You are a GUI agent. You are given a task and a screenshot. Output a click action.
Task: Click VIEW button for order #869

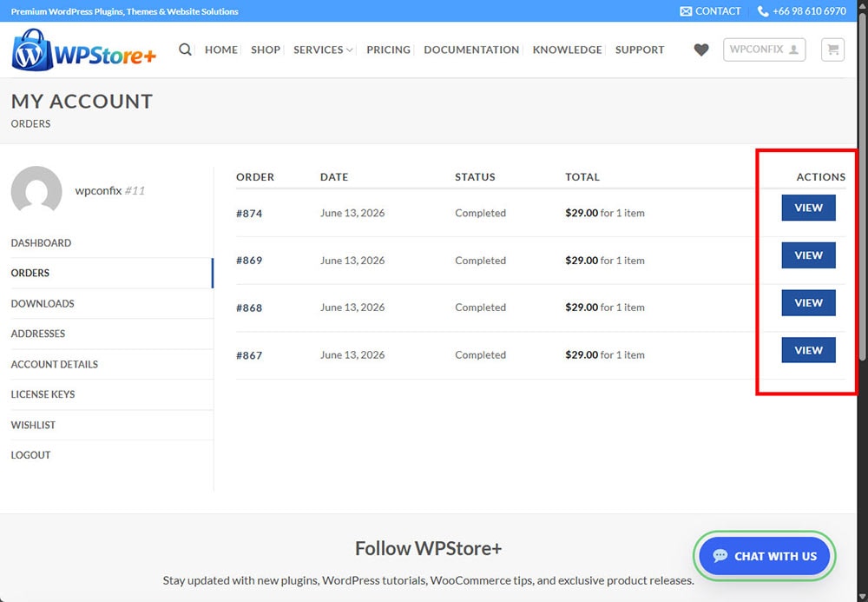808,255
